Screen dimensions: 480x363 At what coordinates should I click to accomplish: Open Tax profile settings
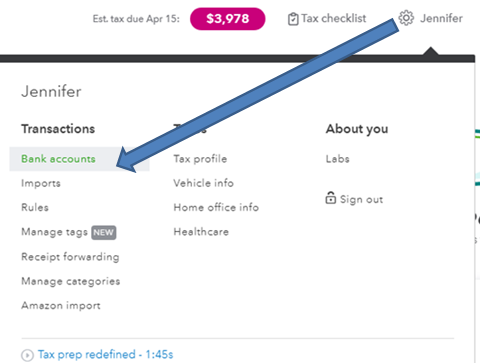tap(200, 159)
